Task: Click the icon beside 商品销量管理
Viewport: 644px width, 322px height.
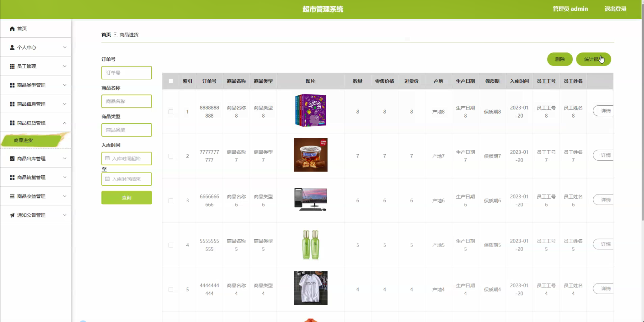Action: [12, 178]
